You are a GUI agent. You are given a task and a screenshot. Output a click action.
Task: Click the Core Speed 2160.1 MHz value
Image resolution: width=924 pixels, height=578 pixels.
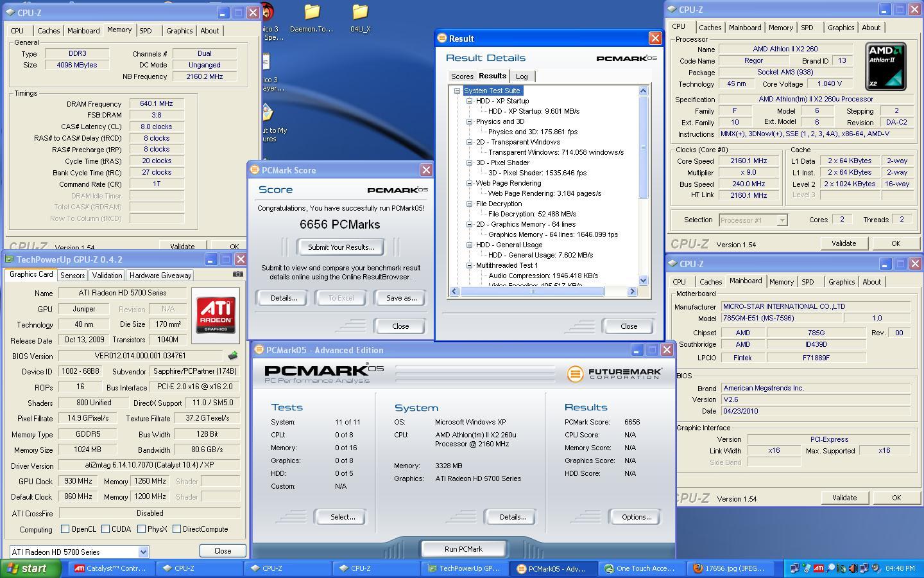tap(749, 161)
